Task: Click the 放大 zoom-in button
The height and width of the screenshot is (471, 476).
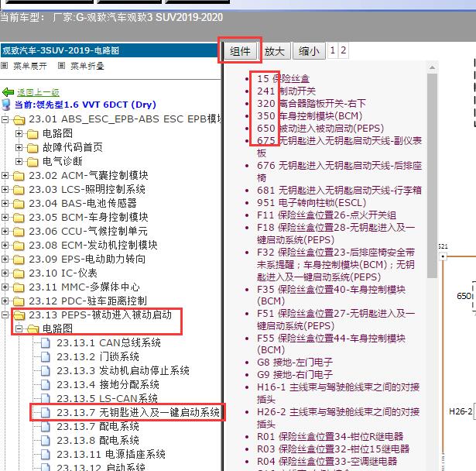Action: 275,51
